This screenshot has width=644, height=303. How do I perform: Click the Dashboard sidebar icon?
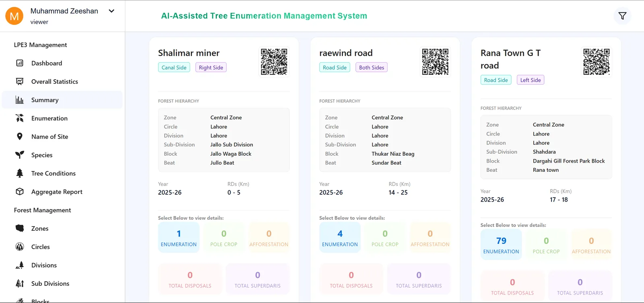click(x=20, y=63)
